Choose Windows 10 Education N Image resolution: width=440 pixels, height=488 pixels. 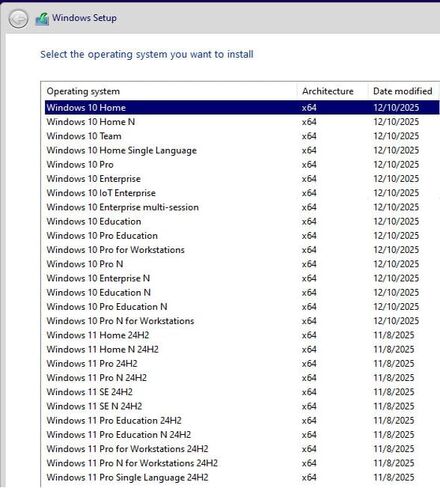242,292
